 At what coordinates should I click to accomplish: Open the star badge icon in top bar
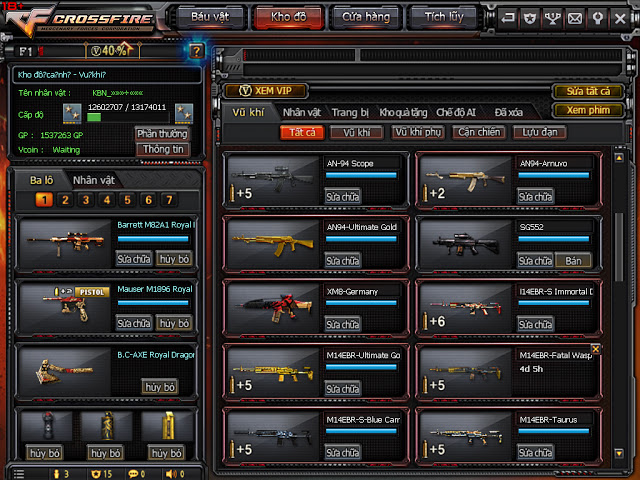tap(530, 18)
